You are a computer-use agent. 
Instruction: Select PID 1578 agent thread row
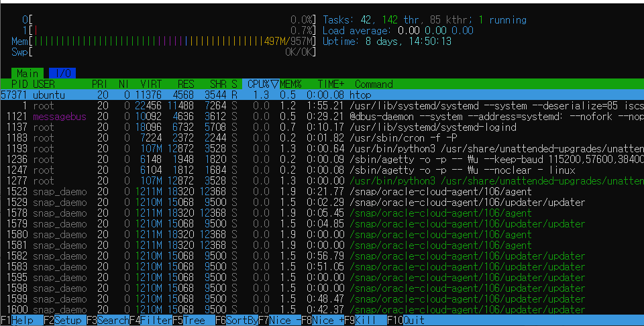(x=322, y=213)
